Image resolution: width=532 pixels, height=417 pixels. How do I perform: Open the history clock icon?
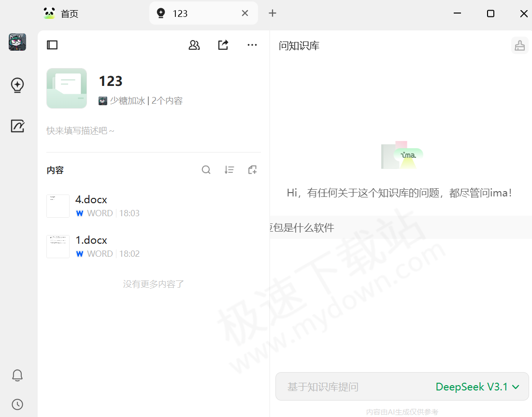tap(17, 404)
